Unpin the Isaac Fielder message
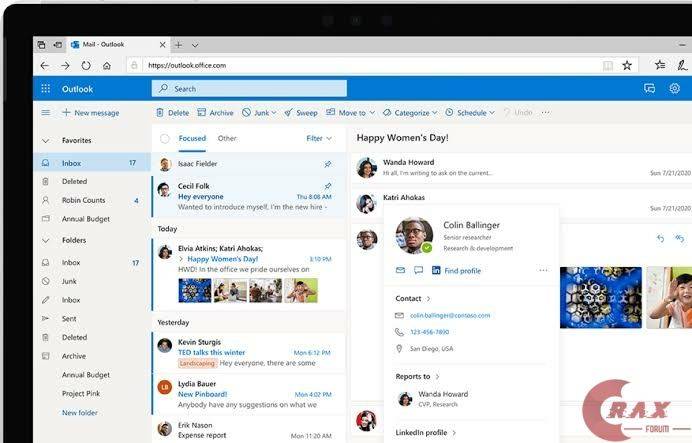Viewport: 692px width, 443px height. (x=327, y=164)
